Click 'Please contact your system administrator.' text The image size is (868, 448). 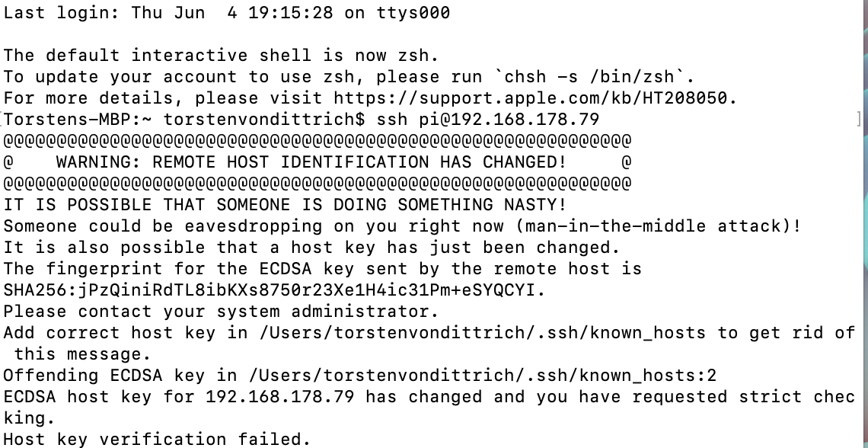(x=221, y=312)
